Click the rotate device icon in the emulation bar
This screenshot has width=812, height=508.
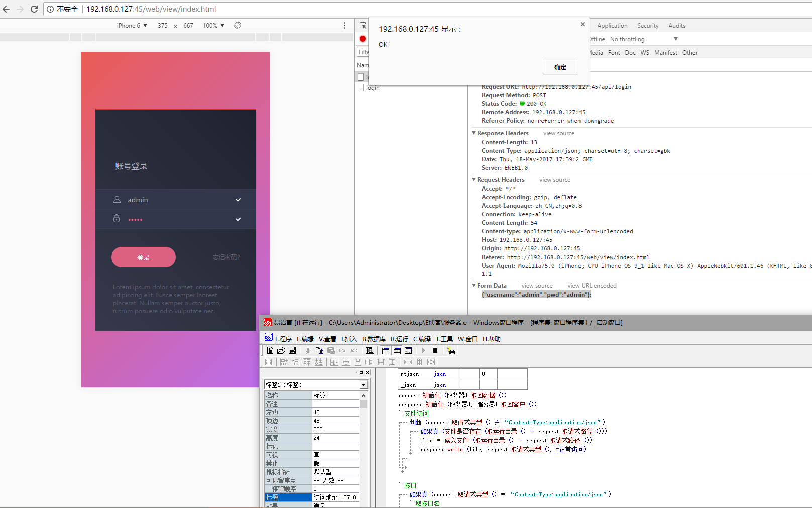pyautogui.click(x=238, y=25)
